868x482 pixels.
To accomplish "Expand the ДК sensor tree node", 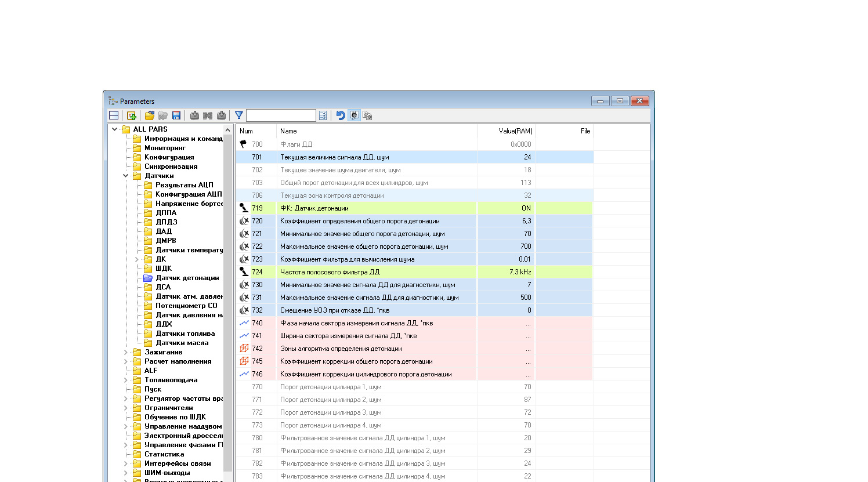I will pyautogui.click(x=137, y=259).
